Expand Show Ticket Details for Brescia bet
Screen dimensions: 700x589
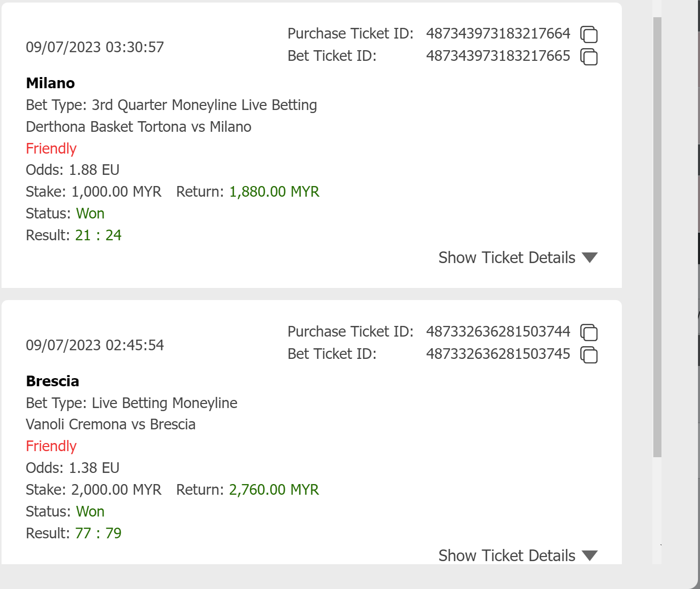pyautogui.click(x=517, y=556)
